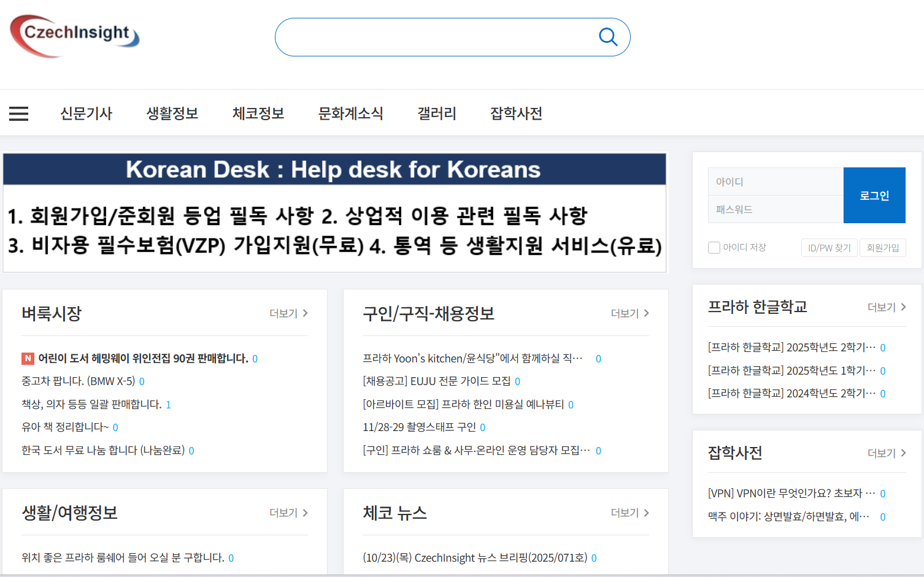This screenshot has height=577, width=924.
Task: Open the hamburger menu icon
Action: tap(18, 113)
